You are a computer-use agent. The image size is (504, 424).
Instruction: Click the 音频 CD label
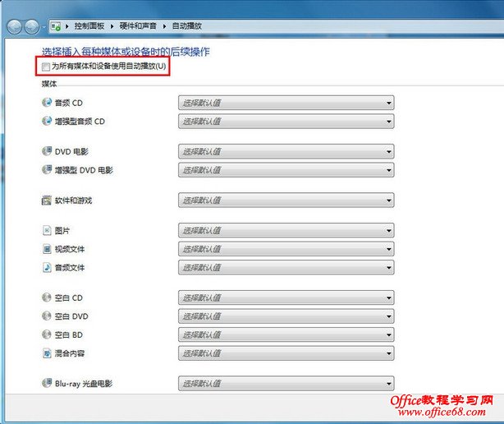click(x=69, y=103)
